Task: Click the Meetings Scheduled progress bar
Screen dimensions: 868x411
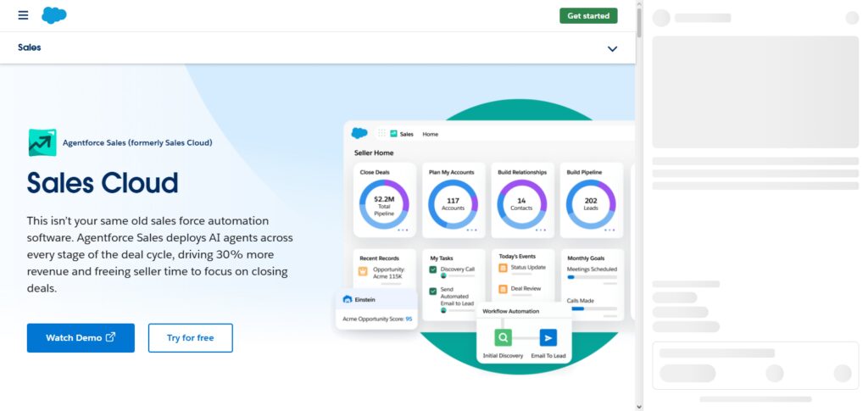Action: coord(592,277)
